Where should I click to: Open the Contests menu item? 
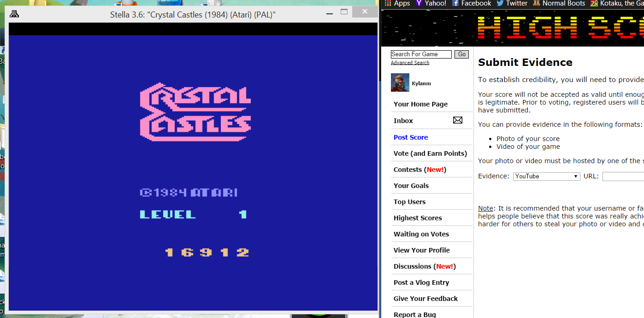(x=420, y=170)
